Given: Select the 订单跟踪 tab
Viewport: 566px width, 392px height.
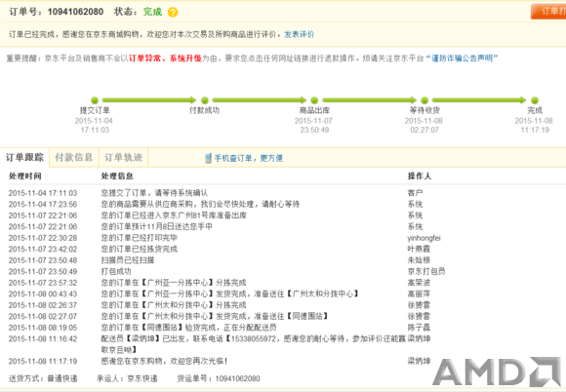Looking at the screenshot, I should 24,157.
